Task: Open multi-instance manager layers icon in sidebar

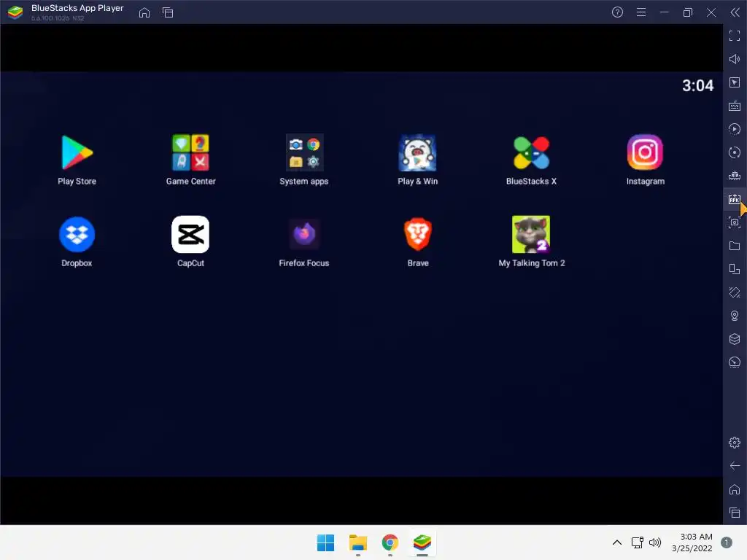Action: [x=735, y=339]
